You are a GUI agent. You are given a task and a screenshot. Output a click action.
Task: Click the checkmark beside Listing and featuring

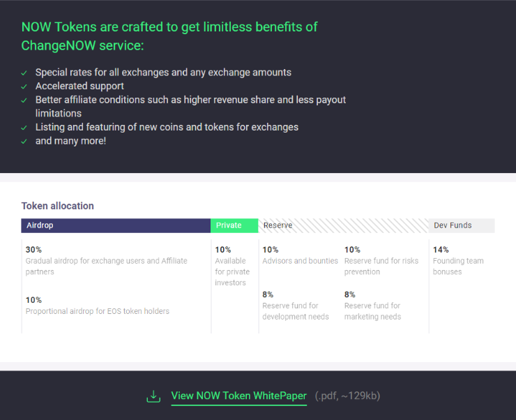click(24, 128)
